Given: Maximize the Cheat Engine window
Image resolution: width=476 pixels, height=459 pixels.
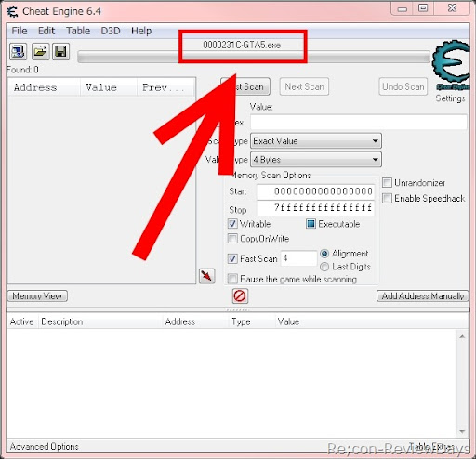Looking at the screenshot, I should (423, 8).
